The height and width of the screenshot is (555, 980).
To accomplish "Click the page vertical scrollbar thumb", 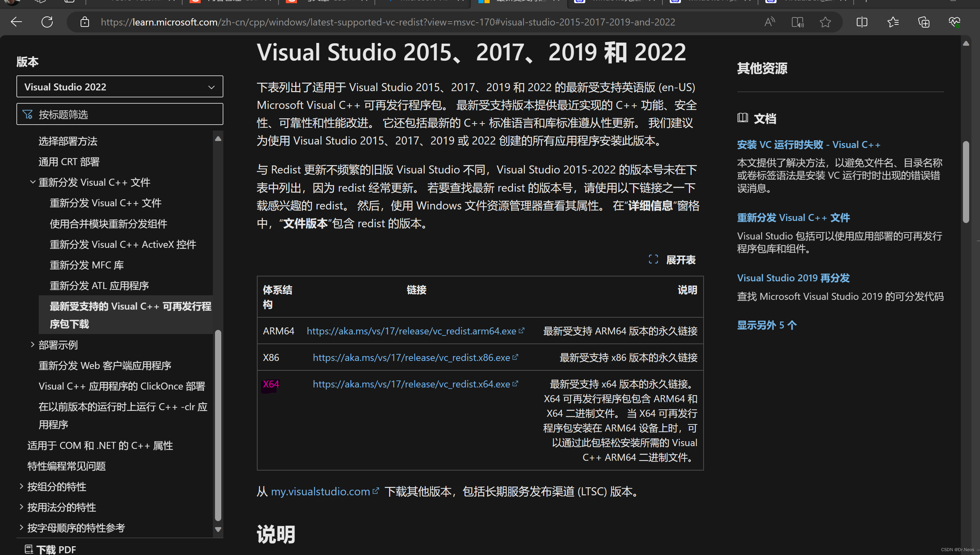I will pos(966,182).
